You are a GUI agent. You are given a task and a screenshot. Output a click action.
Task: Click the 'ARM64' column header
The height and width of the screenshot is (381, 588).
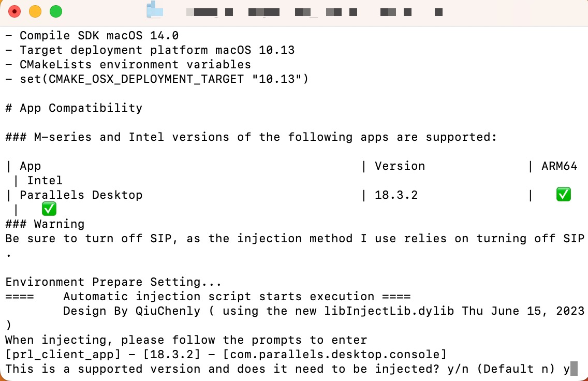point(559,166)
